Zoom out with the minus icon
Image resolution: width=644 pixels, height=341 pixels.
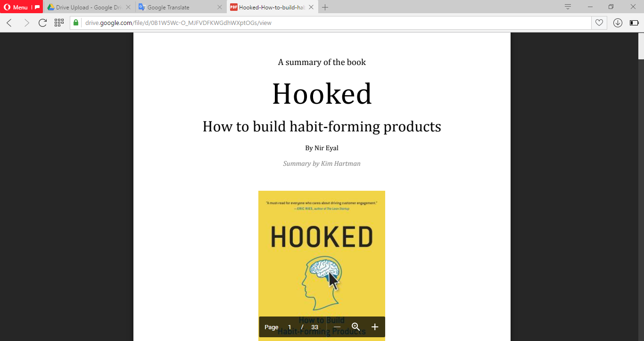coord(337,327)
